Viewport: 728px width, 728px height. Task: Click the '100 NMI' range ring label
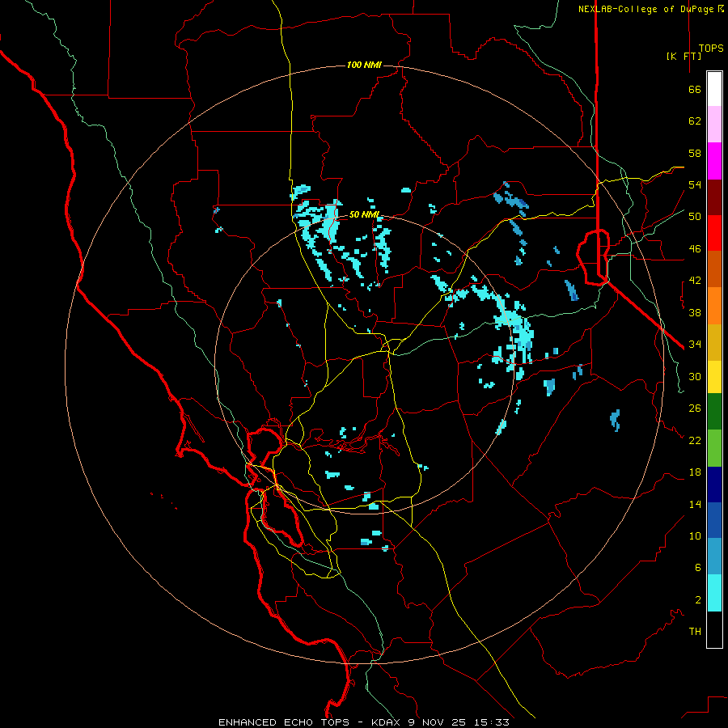[364, 65]
